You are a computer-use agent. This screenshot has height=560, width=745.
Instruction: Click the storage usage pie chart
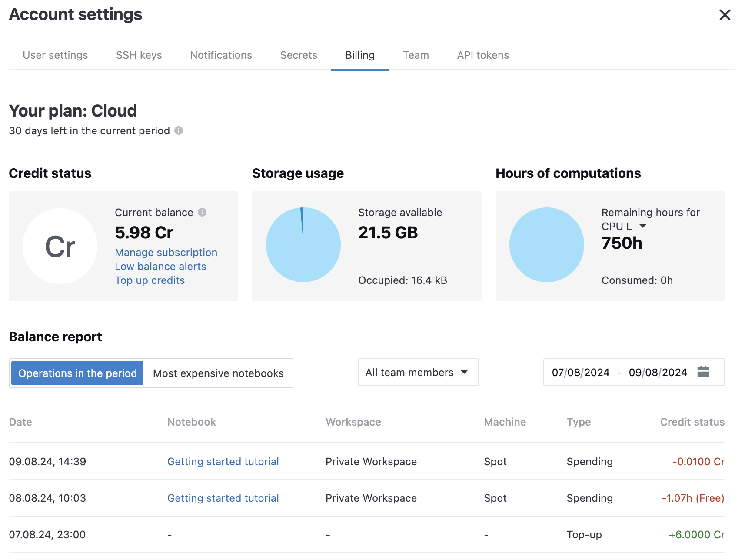(x=303, y=245)
